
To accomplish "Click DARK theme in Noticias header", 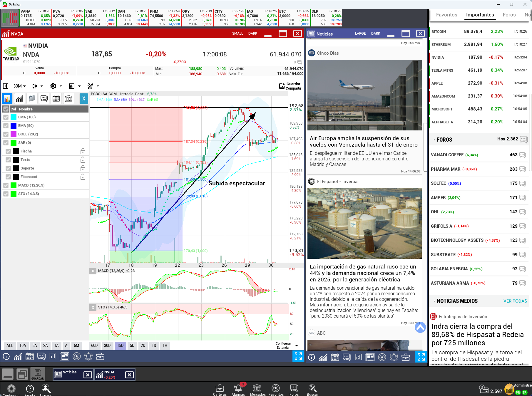I will pyautogui.click(x=376, y=33).
